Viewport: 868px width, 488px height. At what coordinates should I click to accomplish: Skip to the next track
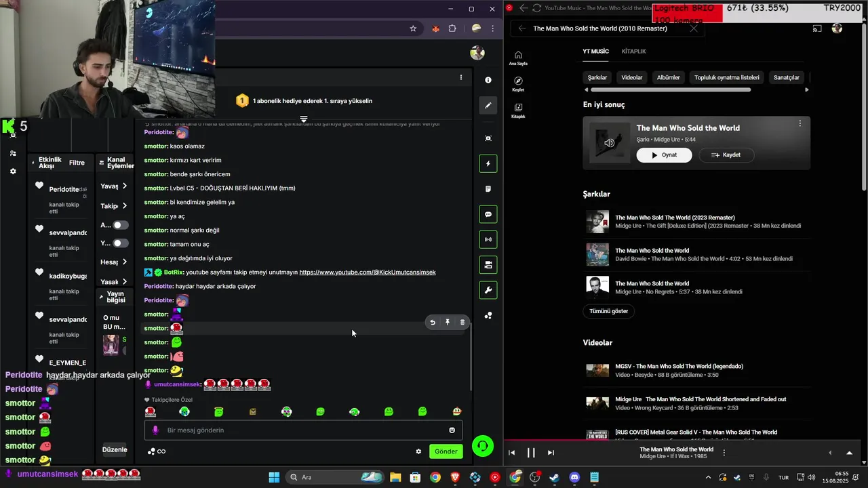coord(551,453)
